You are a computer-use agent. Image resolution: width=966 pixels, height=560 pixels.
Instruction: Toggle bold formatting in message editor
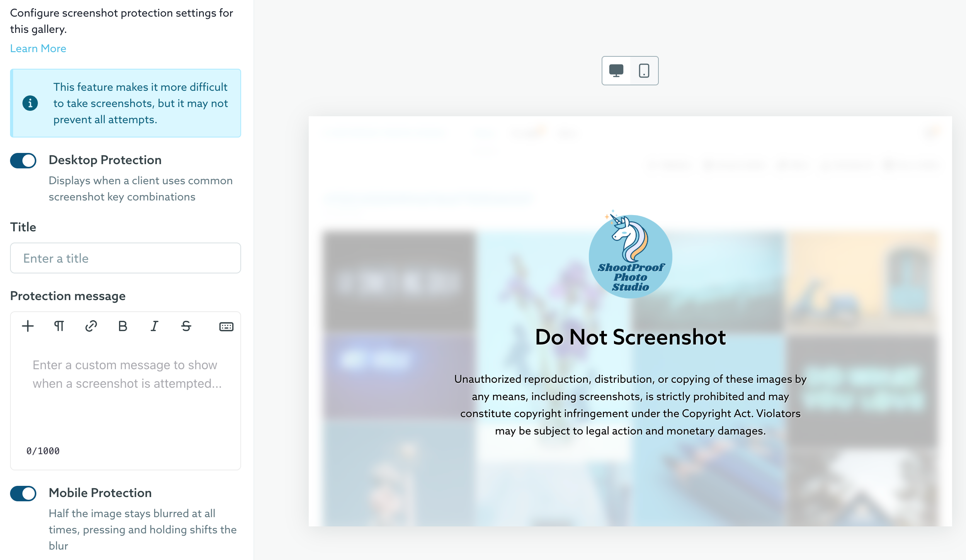point(122,326)
